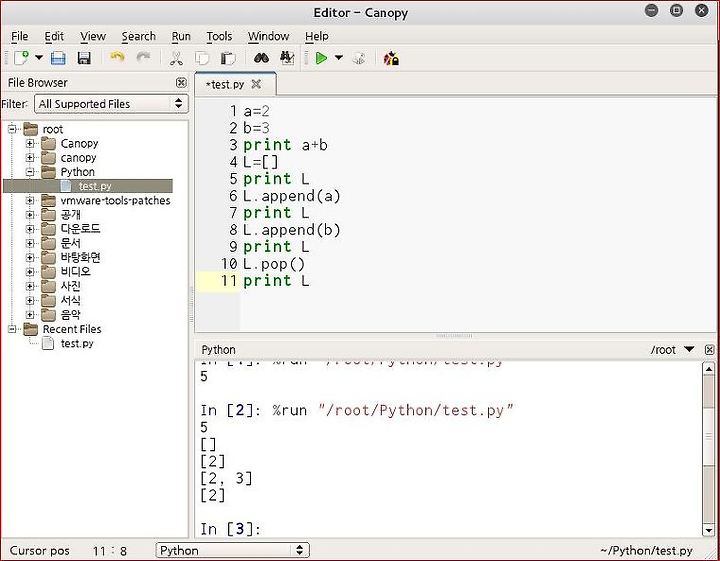Expand the 서식 folder
The width and height of the screenshot is (720, 561).
pyautogui.click(x=30, y=301)
